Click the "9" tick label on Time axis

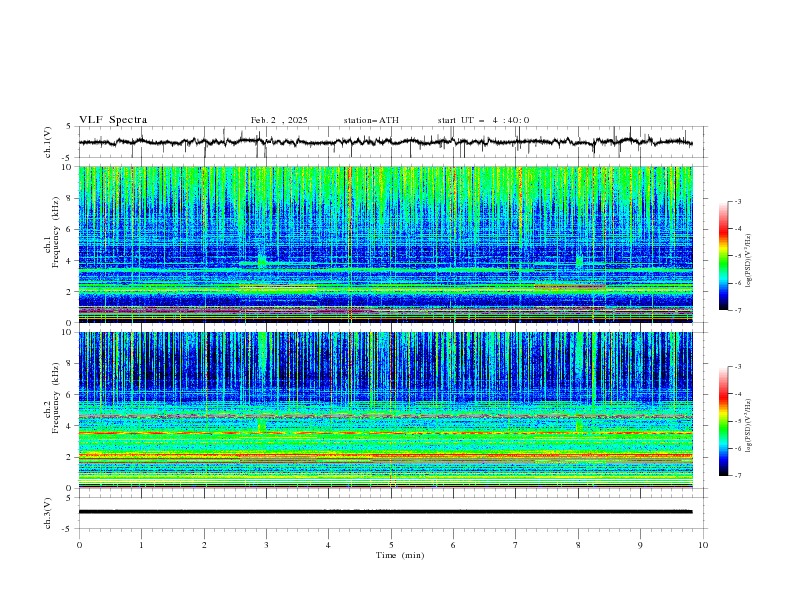(640, 545)
